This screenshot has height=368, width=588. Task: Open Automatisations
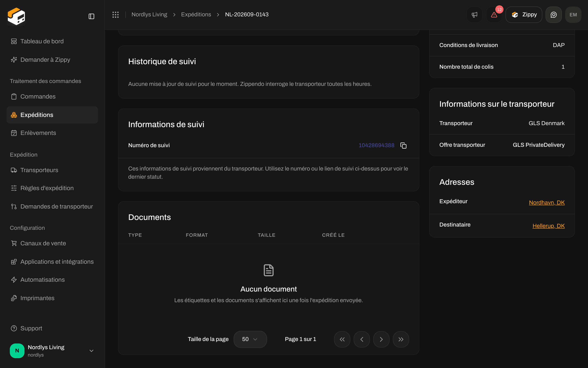[52, 280]
